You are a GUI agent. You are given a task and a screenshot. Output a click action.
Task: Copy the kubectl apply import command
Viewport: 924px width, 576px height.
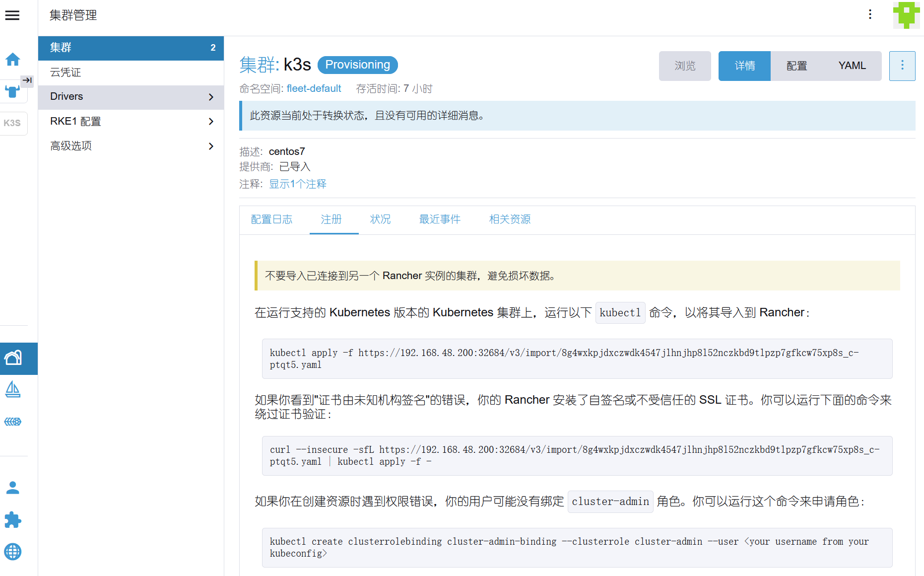[577, 359]
